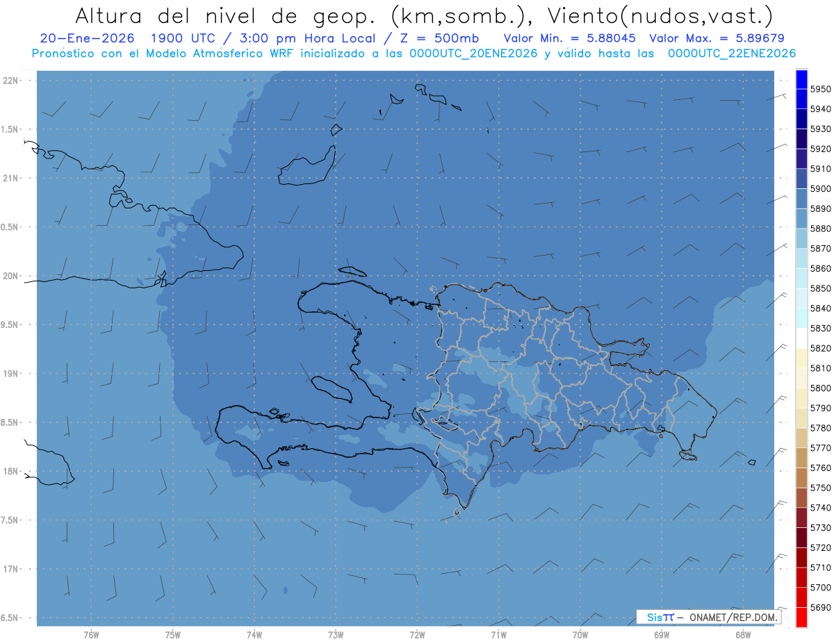The image size is (834, 644).
Task: Click the '5720' color bar value
Action: pyautogui.click(x=821, y=547)
